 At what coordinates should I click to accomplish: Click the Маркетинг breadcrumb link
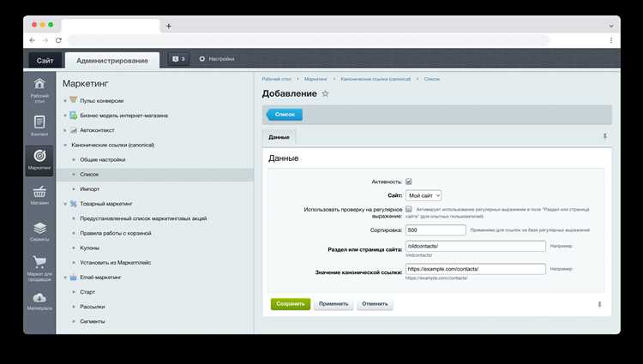pos(315,79)
